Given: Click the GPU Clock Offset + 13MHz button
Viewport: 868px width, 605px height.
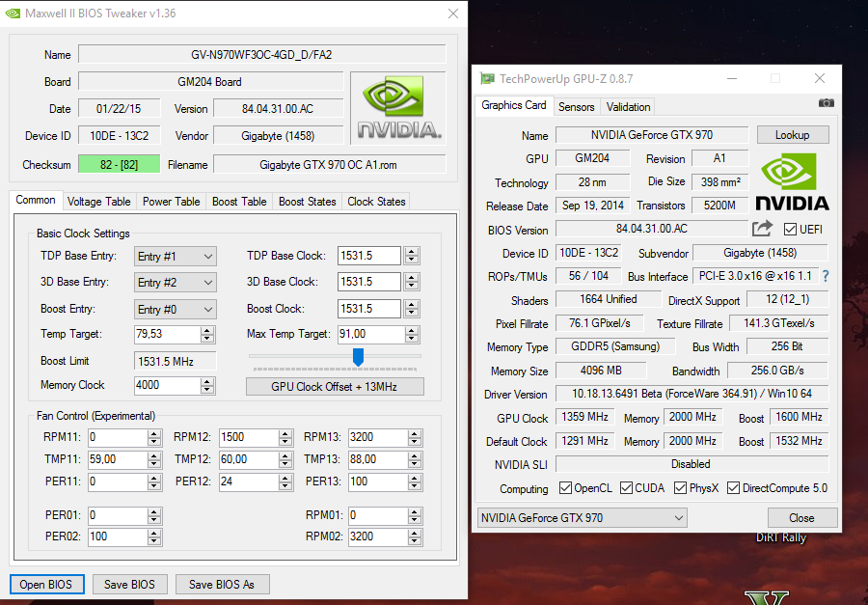Looking at the screenshot, I should [335, 387].
